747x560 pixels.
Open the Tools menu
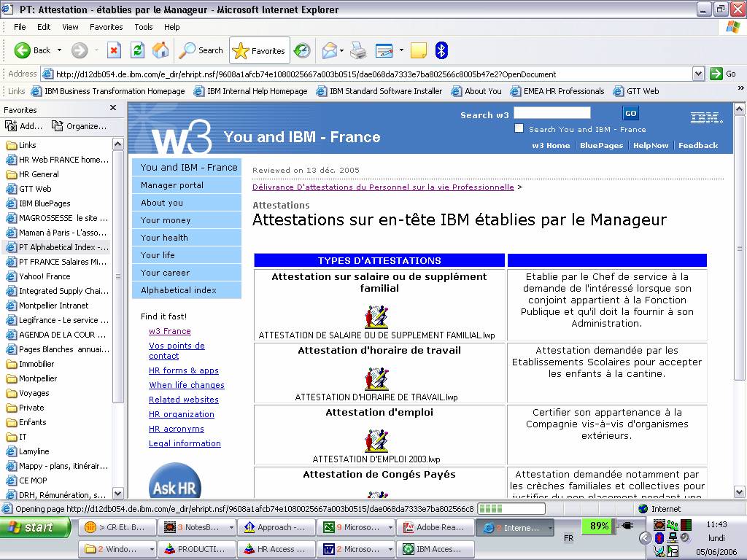[144, 27]
